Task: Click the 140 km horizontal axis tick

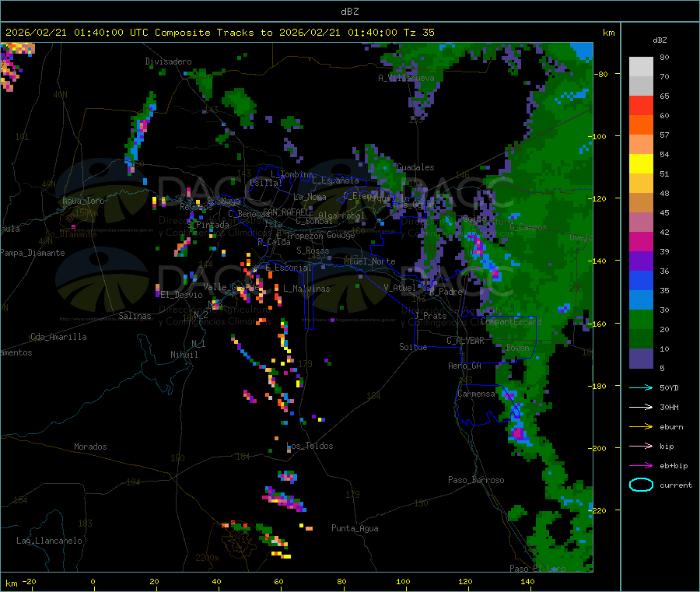Action: click(527, 582)
